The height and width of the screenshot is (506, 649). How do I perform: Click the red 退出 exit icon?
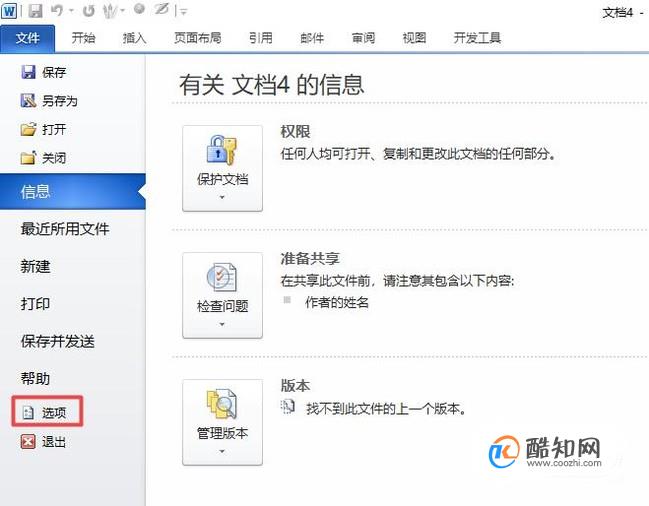(28, 441)
